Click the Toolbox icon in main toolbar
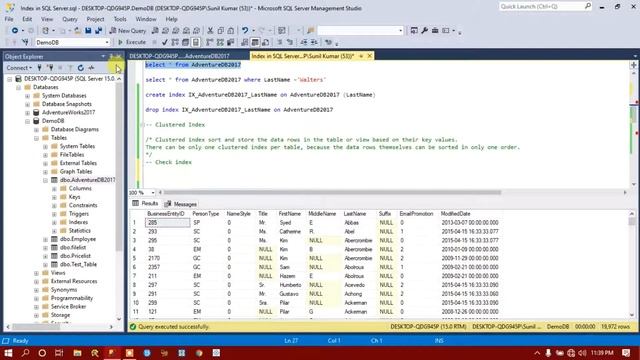The image size is (640, 360). [435, 31]
